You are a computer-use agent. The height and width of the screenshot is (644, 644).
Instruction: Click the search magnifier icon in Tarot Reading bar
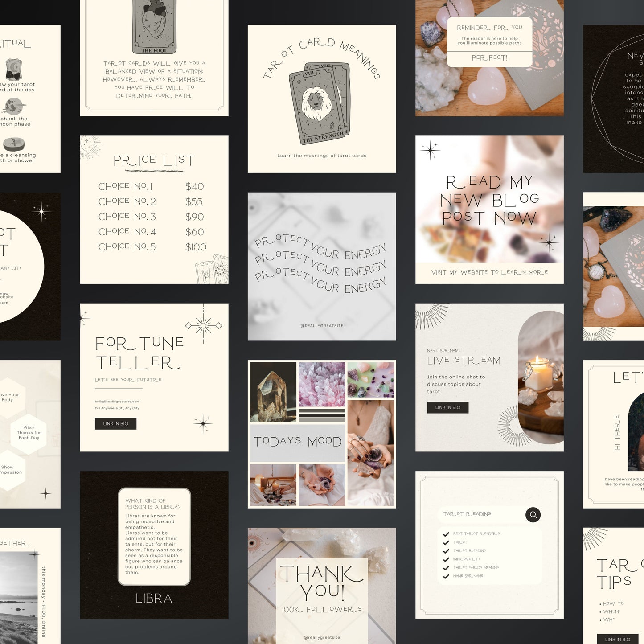[x=533, y=516]
